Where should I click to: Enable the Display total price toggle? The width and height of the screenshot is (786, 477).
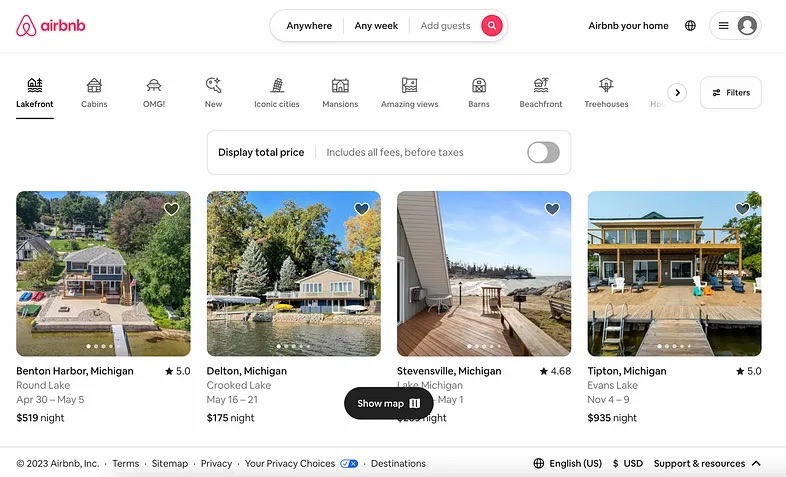(x=543, y=152)
